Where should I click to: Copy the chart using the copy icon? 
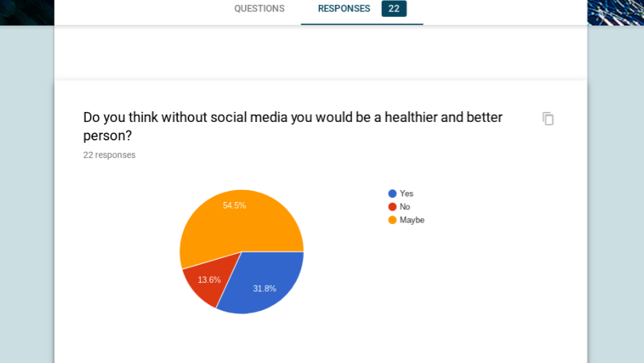pyautogui.click(x=548, y=118)
